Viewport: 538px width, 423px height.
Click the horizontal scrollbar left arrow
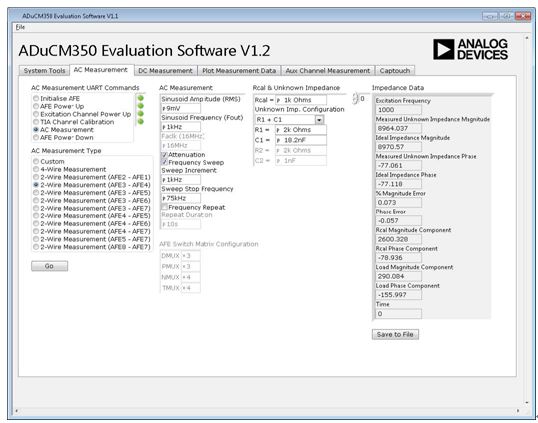[16, 410]
